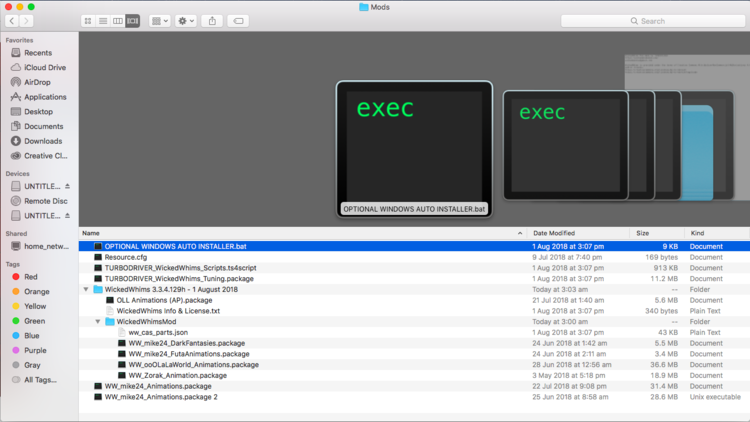
Task: Collapse the WickedWhims 3.3.4.129h folder
Action: coord(86,289)
